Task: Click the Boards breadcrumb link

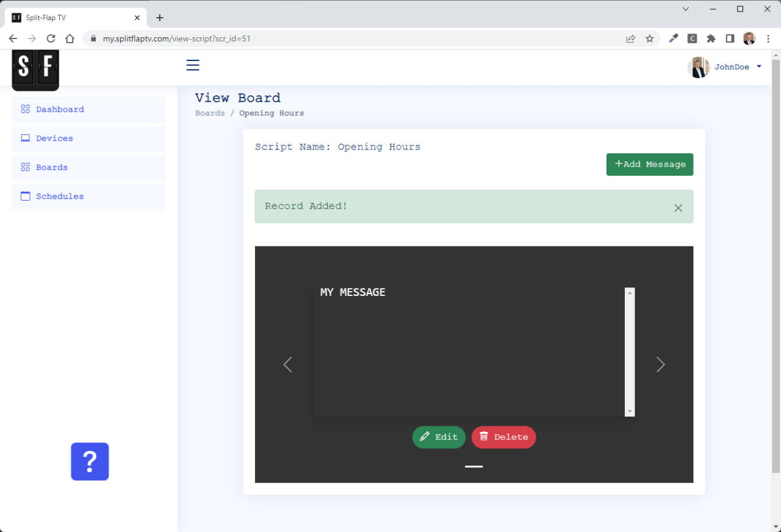Action: click(210, 113)
